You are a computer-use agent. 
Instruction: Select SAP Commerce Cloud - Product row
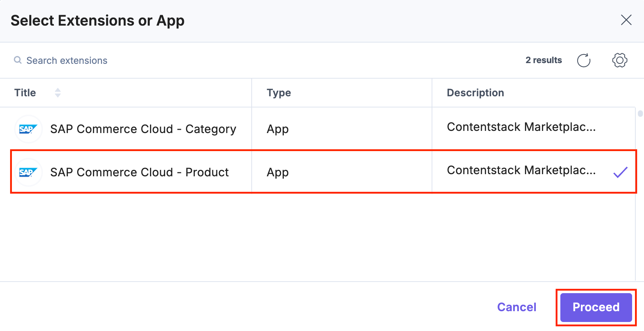(x=317, y=172)
